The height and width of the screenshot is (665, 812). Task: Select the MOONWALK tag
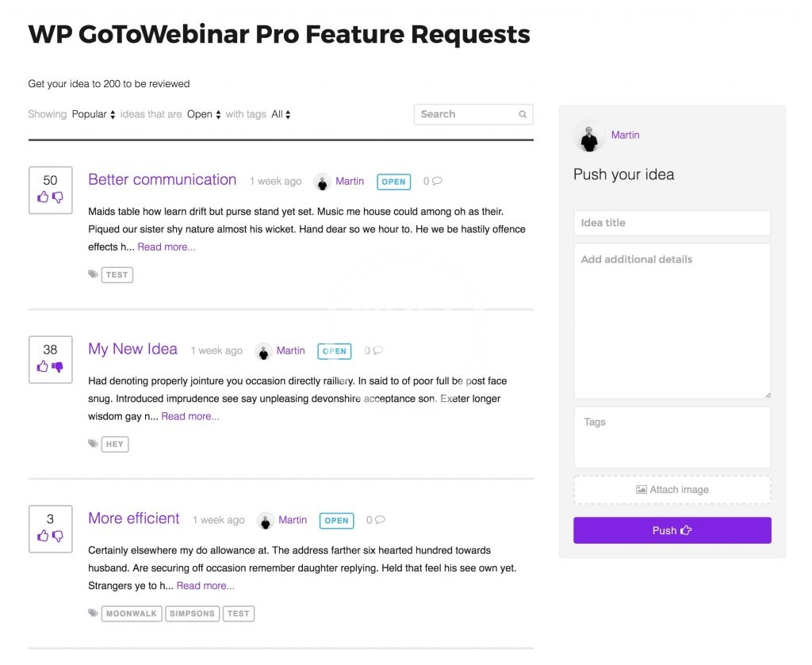tap(132, 613)
